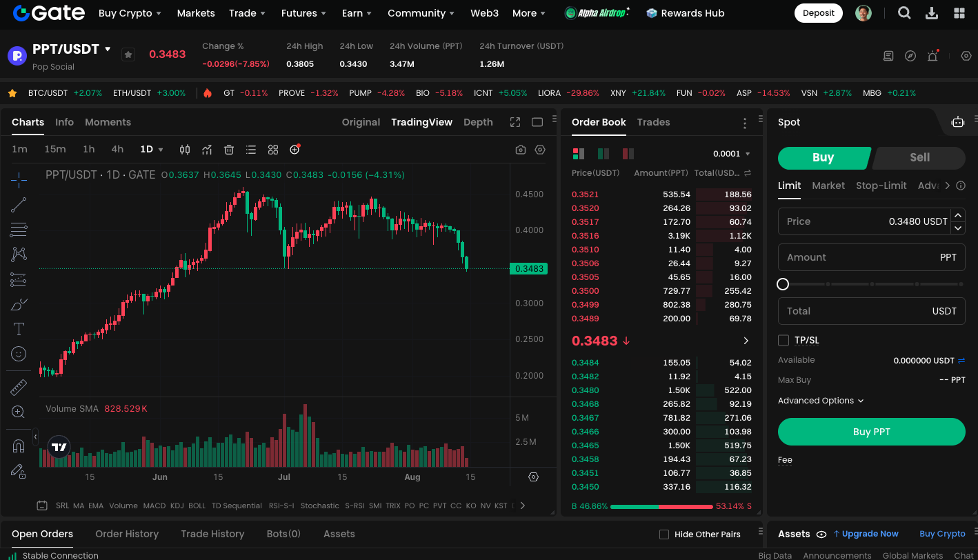This screenshot has width=978, height=560.
Task: Open the trading bot robot icon
Action: point(958,122)
